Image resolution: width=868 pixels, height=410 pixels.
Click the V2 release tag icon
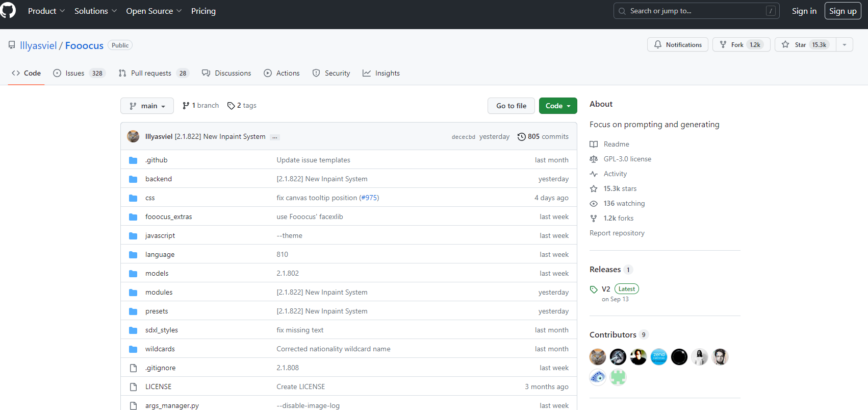(x=594, y=290)
